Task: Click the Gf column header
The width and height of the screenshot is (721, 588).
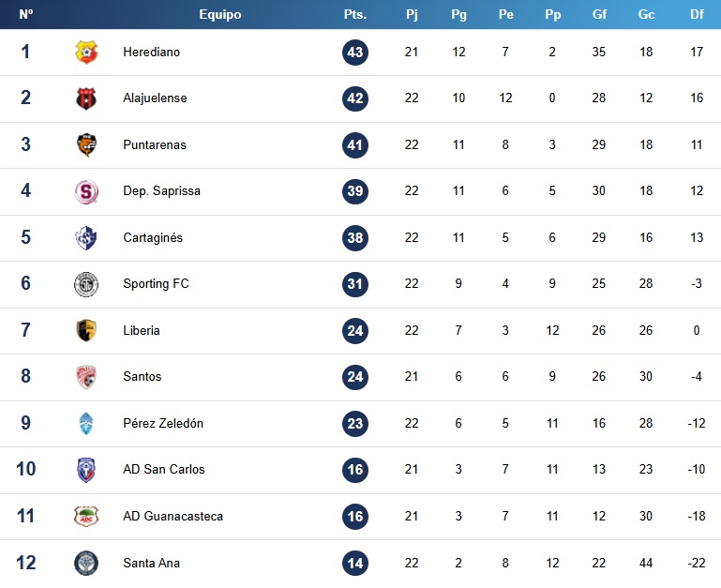Action: coord(599,14)
